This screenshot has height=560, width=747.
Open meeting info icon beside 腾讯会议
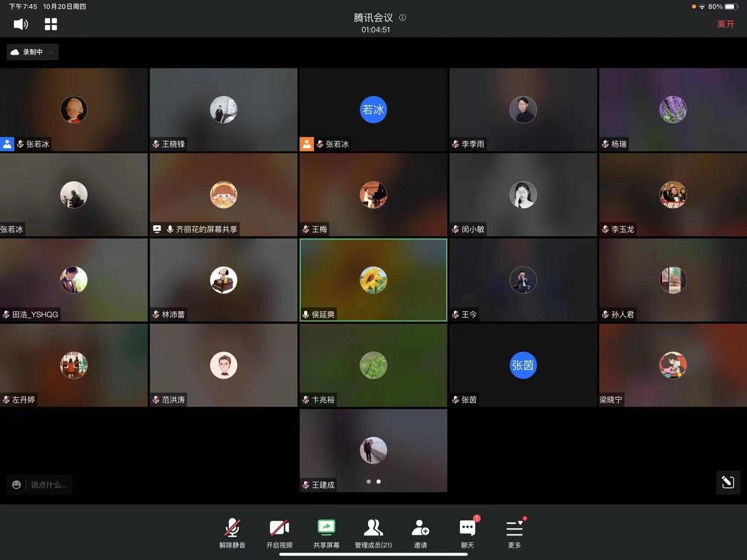click(402, 18)
